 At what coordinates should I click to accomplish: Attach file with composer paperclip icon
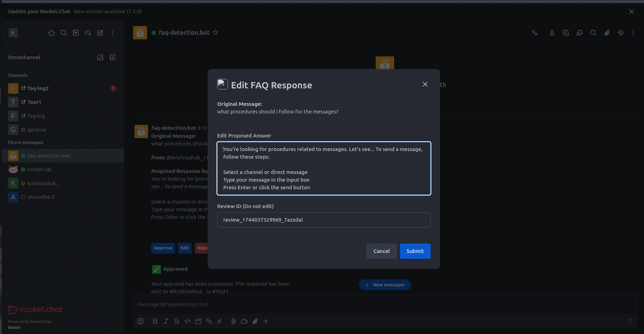(255, 321)
